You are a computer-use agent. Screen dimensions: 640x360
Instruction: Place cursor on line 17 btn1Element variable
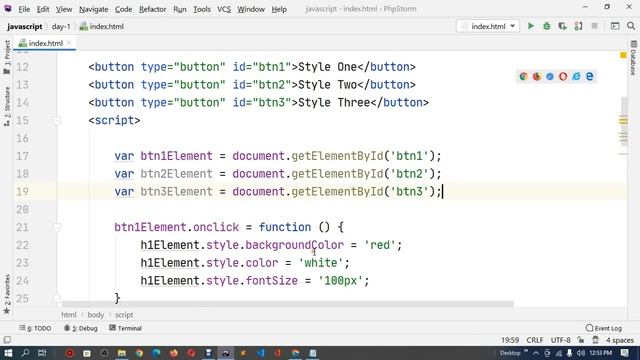click(x=176, y=156)
